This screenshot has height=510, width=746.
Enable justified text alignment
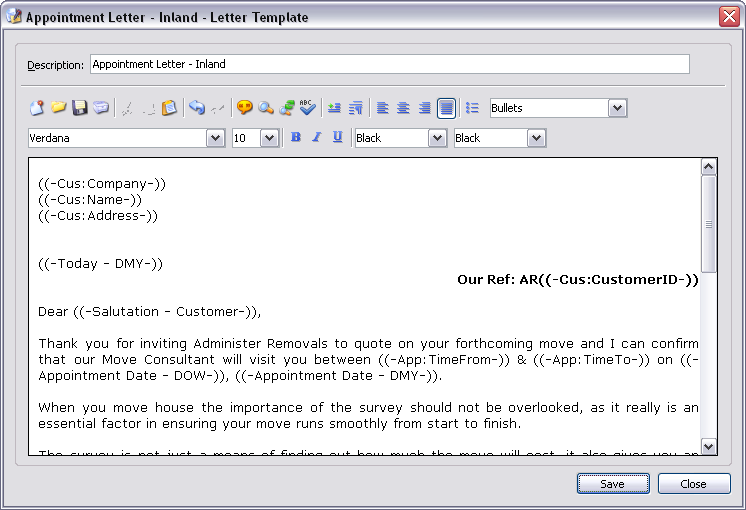pos(446,108)
